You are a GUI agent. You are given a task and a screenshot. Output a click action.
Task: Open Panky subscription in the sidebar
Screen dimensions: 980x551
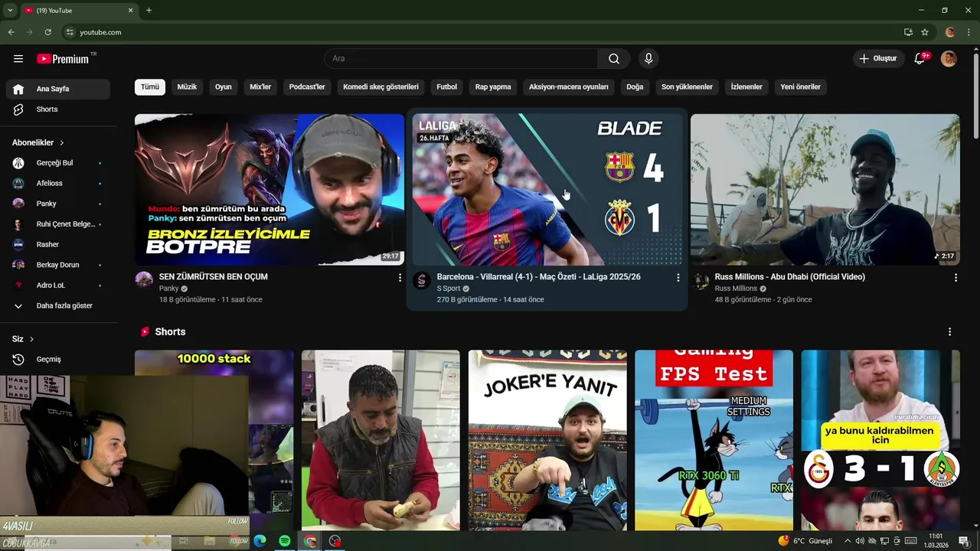click(x=58, y=204)
